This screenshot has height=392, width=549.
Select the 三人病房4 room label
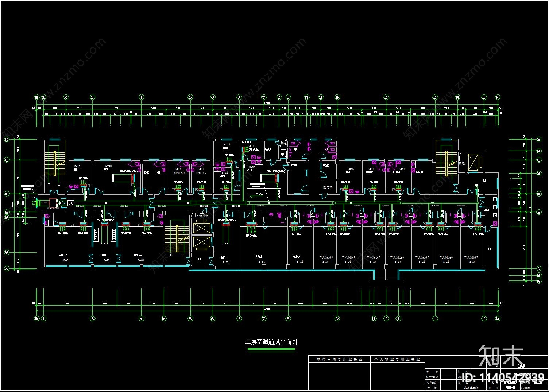pyautogui.click(x=397, y=257)
